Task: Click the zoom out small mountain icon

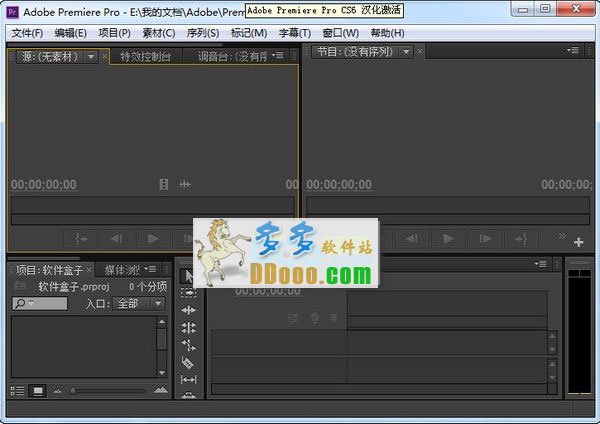Action: click(x=57, y=391)
